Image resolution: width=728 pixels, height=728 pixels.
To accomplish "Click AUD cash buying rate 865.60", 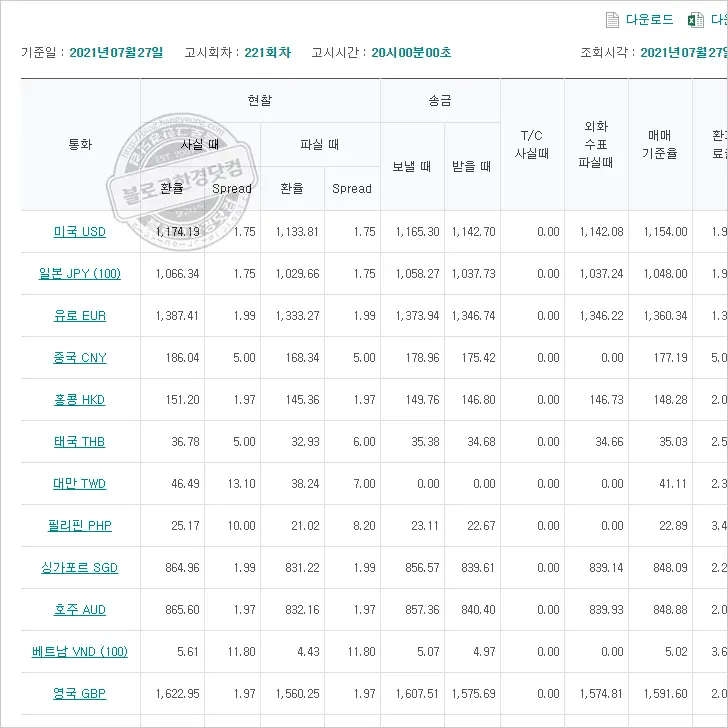I will point(182,610).
